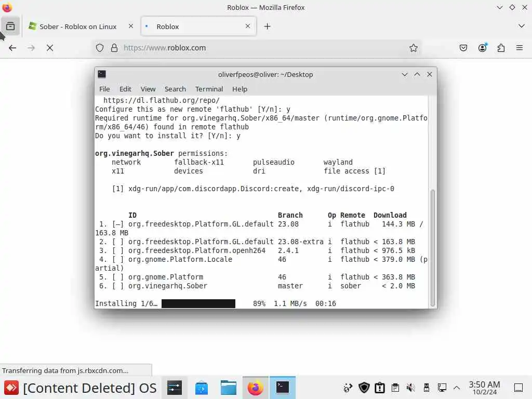Open terminal Edit menu
Viewport: 532px width, 399px height.
[x=125, y=89]
